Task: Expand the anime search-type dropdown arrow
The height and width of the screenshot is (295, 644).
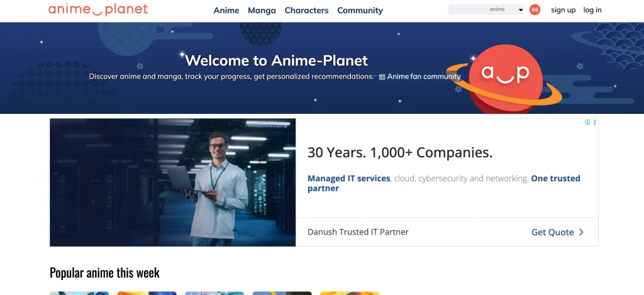Action: (x=520, y=10)
